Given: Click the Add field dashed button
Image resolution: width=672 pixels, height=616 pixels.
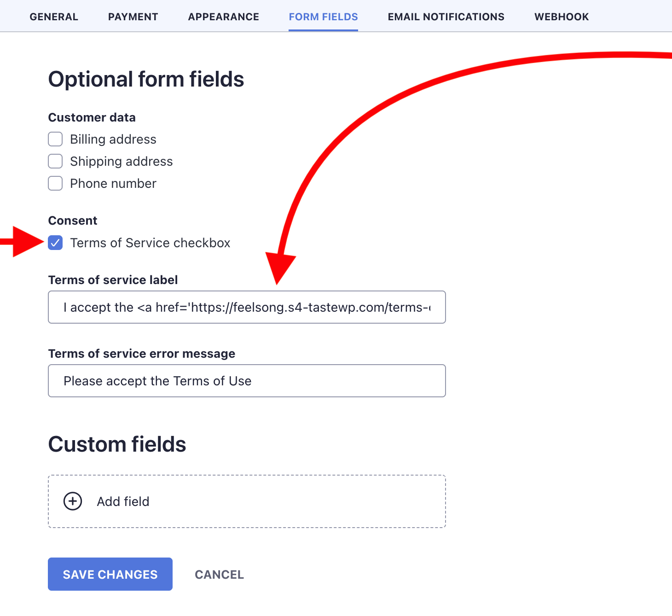Looking at the screenshot, I should [247, 501].
